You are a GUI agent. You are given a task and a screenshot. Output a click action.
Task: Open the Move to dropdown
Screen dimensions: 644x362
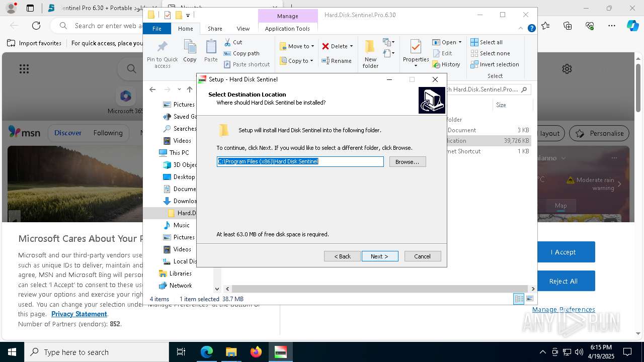[x=297, y=46]
